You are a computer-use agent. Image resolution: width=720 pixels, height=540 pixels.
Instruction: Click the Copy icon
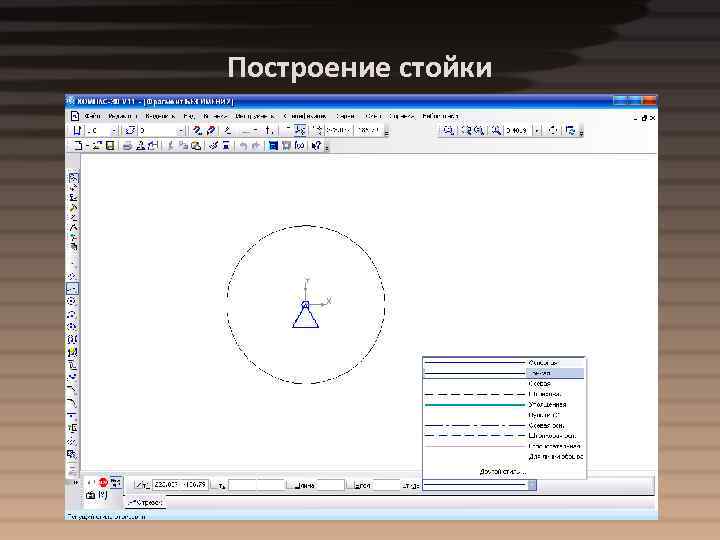point(183,146)
